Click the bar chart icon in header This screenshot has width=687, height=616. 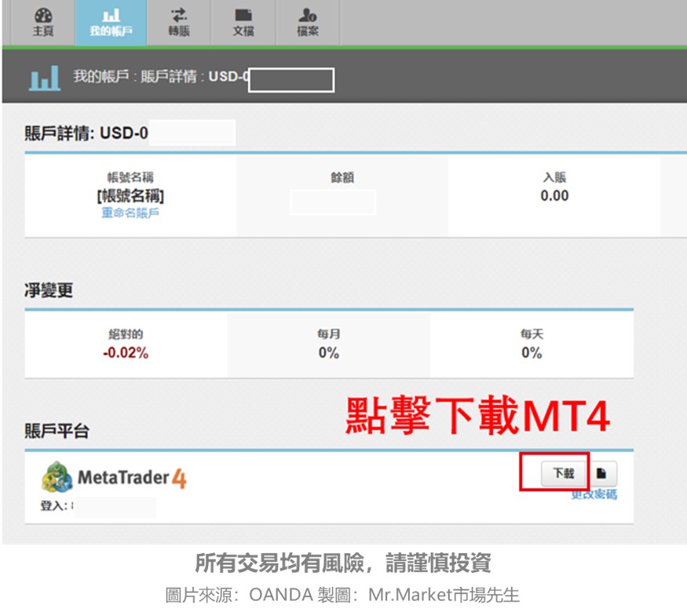tap(45, 78)
